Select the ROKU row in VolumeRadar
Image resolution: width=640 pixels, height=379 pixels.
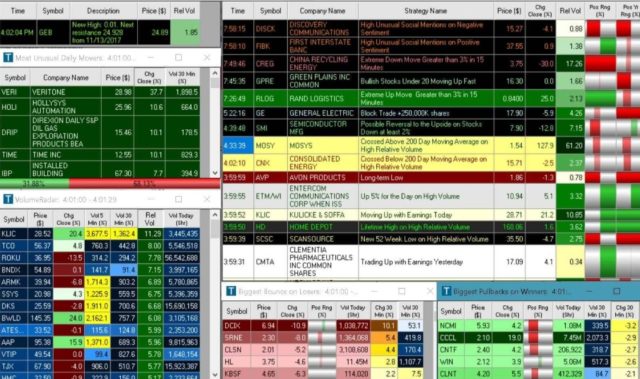tap(100, 258)
